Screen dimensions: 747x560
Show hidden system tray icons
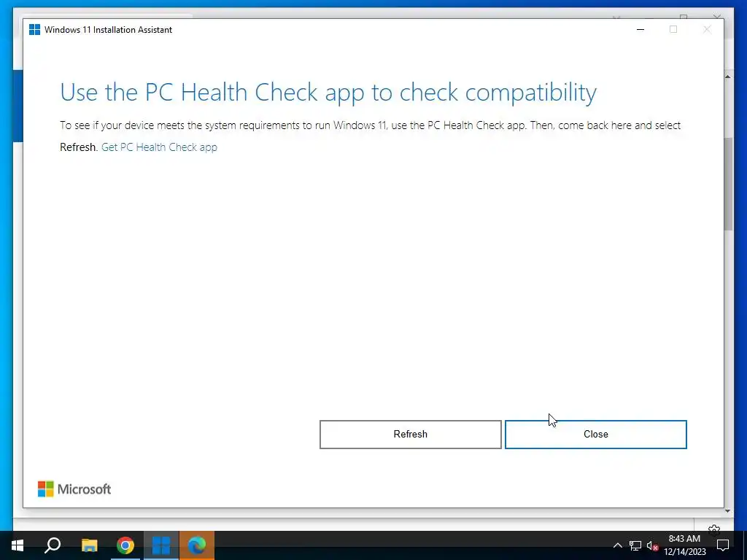(617, 545)
